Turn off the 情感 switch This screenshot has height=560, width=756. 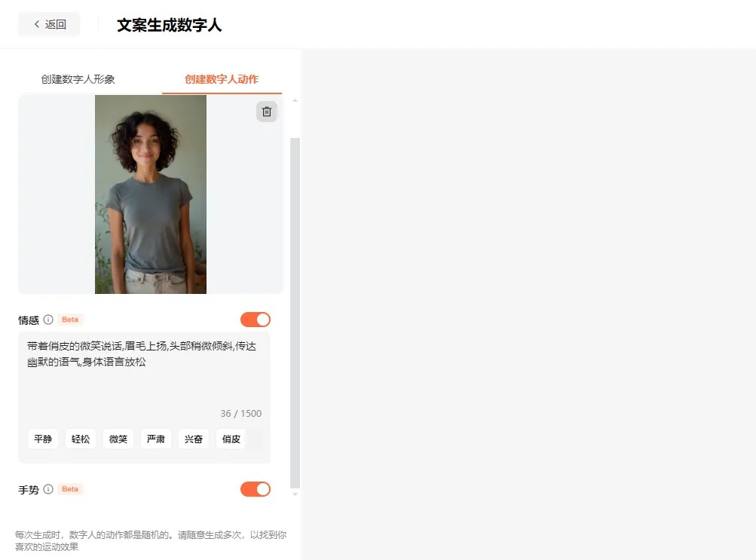(256, 320)
